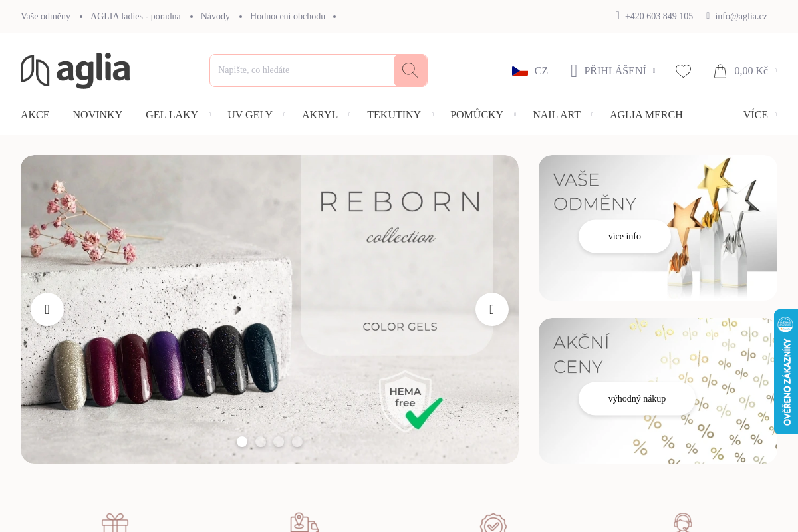
Task: Click the výhodný nákup button
Action: (x=637, y=399)
